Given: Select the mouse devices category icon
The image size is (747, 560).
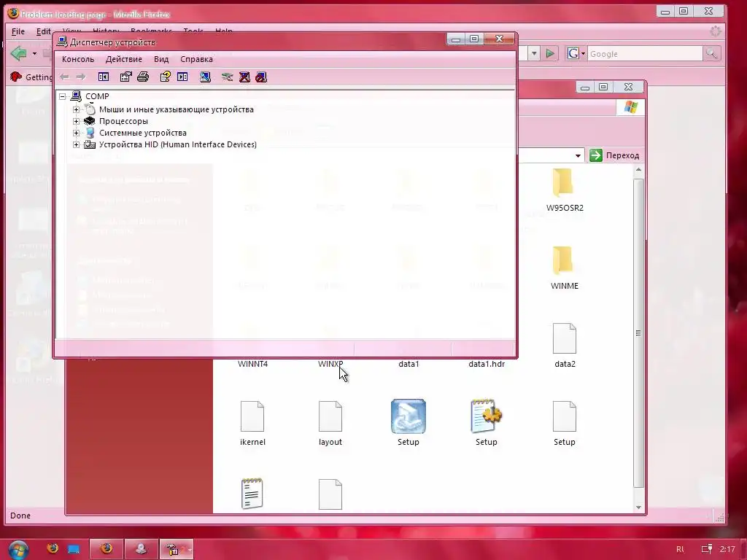Looking at the screenshot, I should pos(90,109).
